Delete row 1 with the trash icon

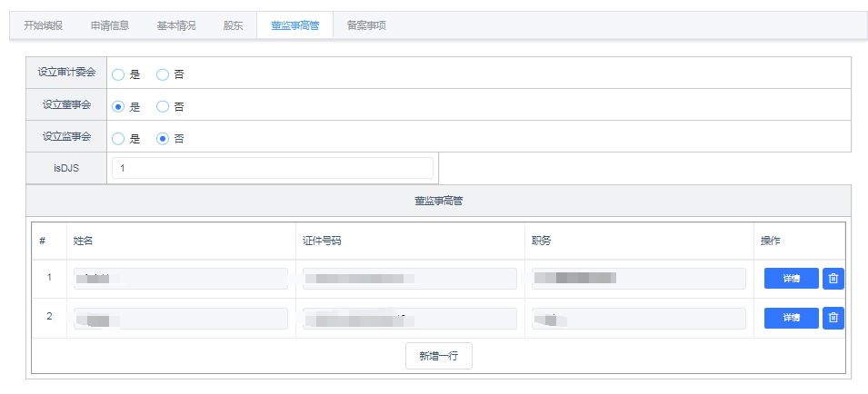point(833,279)
